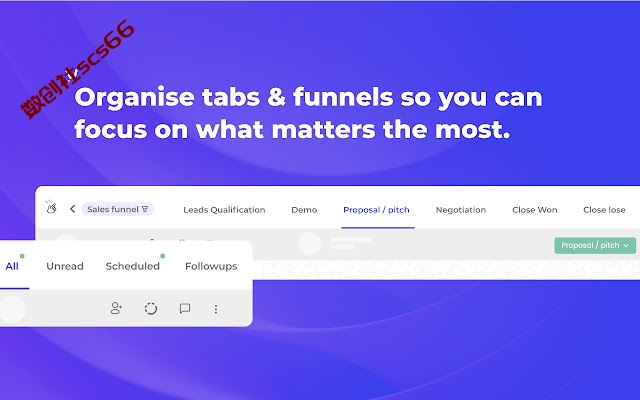This screenshot has height=400, width=640.
Task: Open the Scheduled tab
Action: click(x=133, y=266)
